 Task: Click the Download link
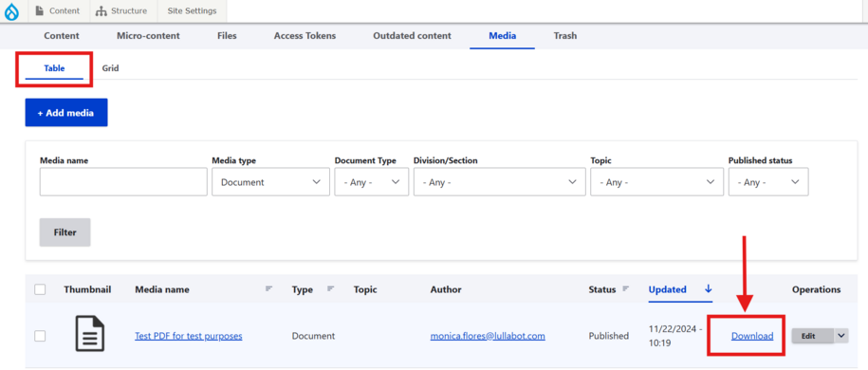tap(751, 336)
